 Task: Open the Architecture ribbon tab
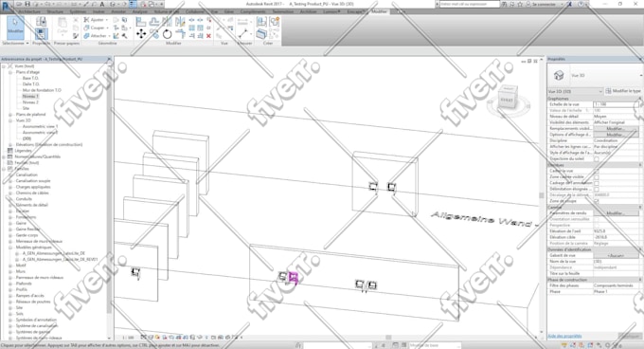29,11
